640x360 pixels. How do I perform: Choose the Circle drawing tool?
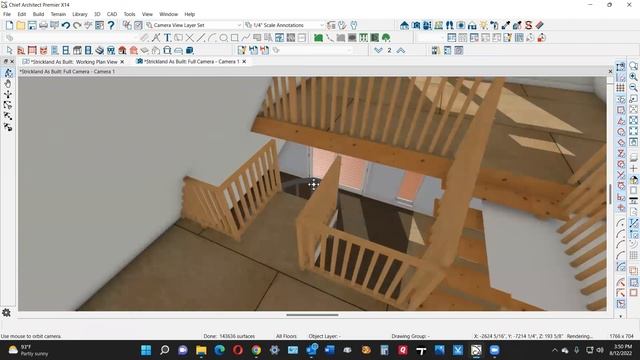[x=223, y=38]
